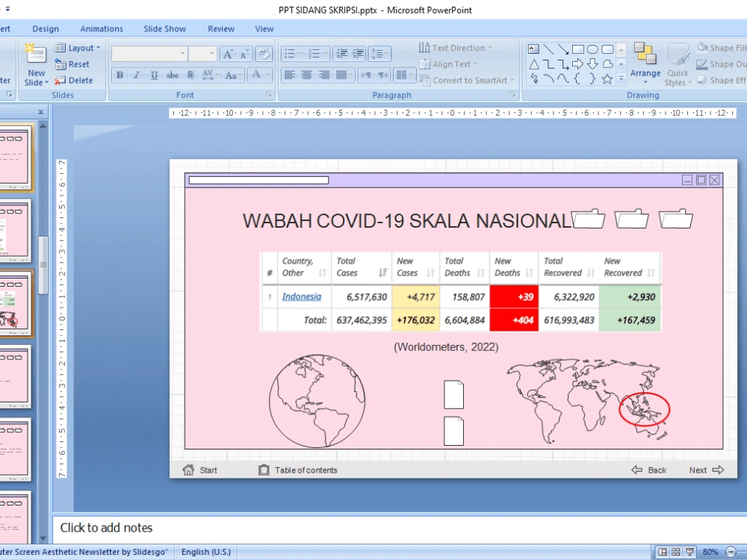Select the Rectangle shape
Image resolution: width=747 pixels, height=560 pixels.
(x=578, y=49)
